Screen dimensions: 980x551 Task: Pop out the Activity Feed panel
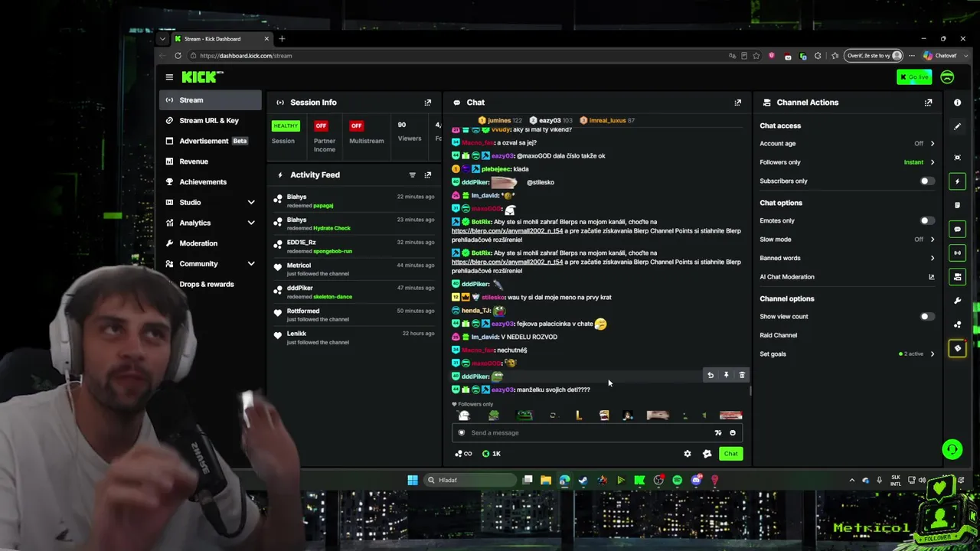click(x=428, y=175)
